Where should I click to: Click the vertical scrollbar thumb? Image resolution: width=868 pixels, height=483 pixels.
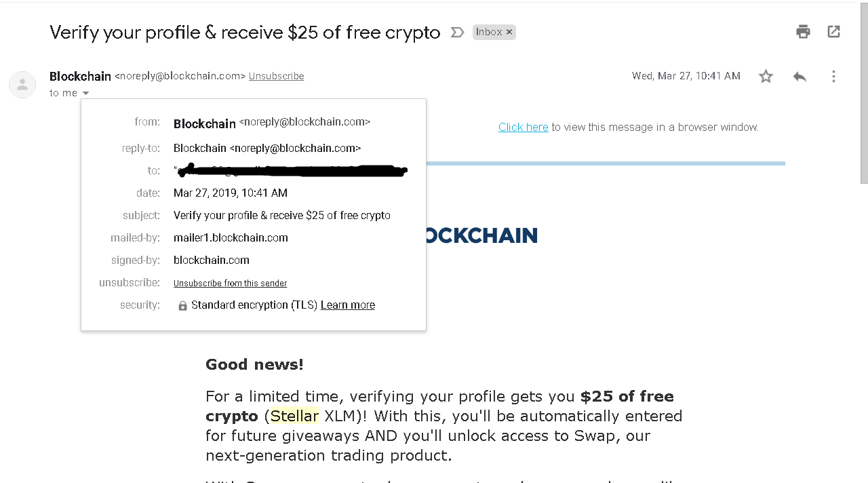tap(864, 92)
